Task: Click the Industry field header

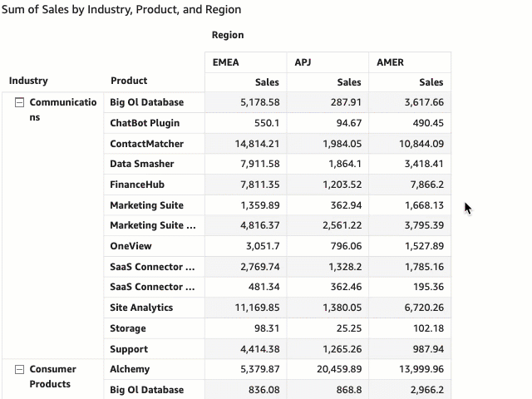Action: (x=28, y=81)
